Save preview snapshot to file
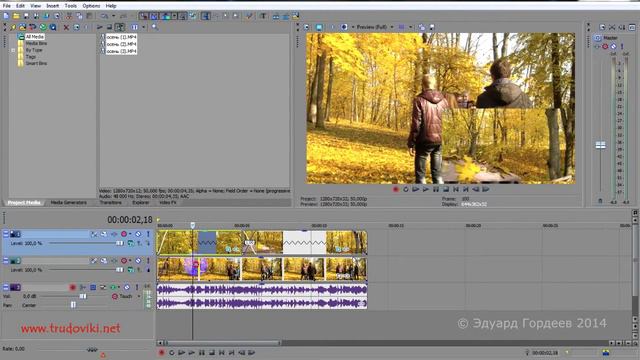Viewport: 640px width, 360px height. (x=432, y=27)
